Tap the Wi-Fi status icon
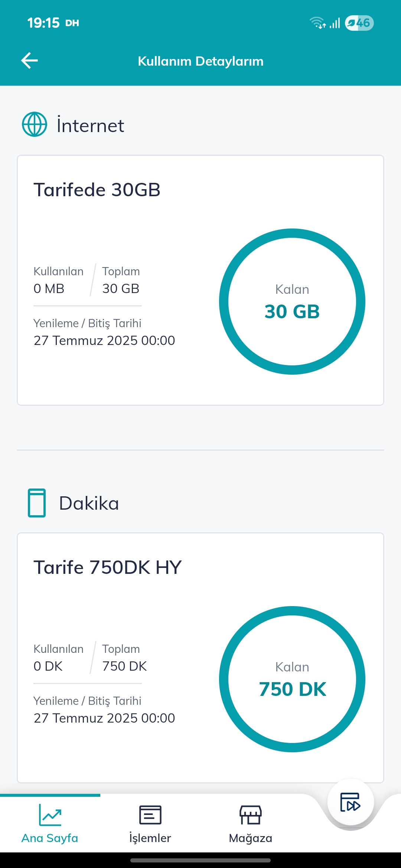The image size is (401, 868). pos(318,23)
